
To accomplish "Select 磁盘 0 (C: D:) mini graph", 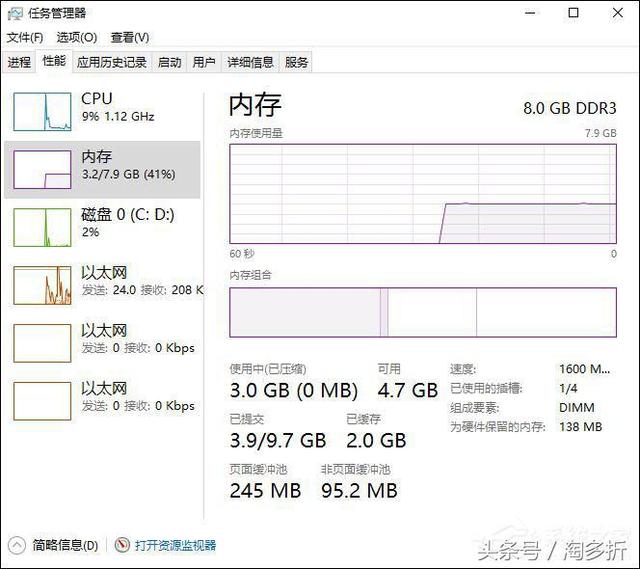I will point(42,227).
